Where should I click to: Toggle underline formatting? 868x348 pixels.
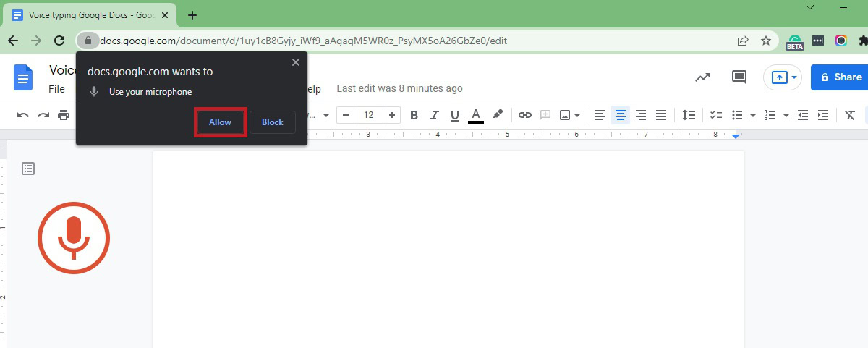(x=455, y=115)
